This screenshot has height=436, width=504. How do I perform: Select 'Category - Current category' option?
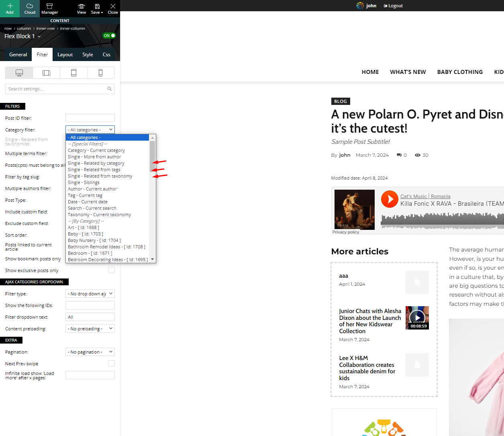(108, 150)
